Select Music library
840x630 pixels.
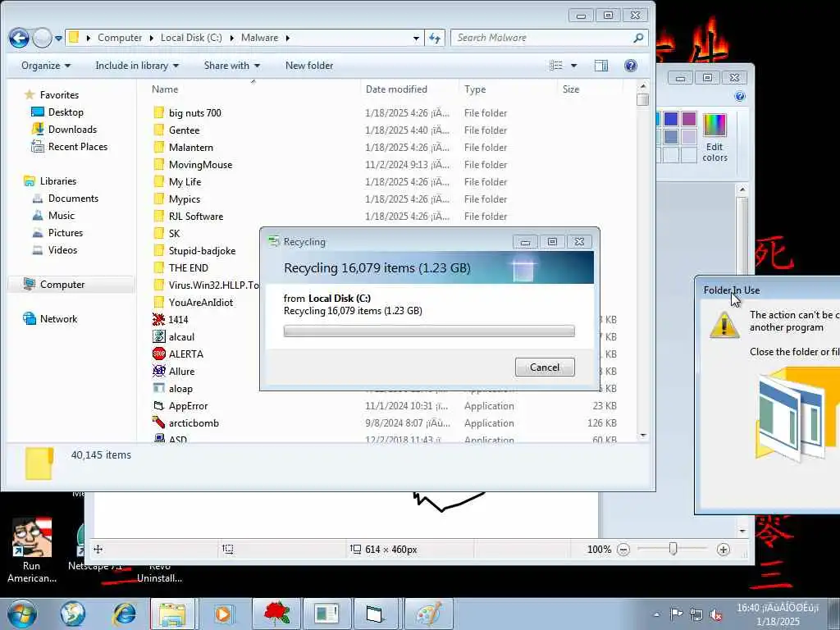coord(53,216)
